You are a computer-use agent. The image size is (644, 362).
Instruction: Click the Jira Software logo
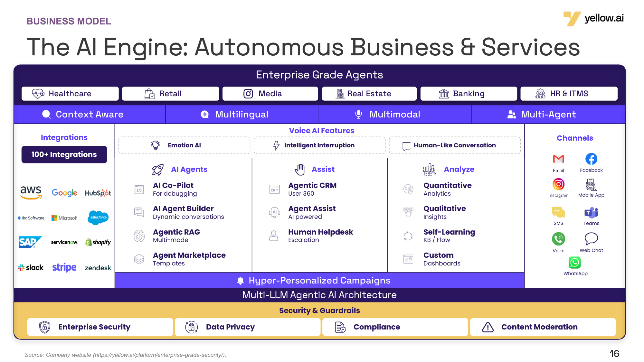coord(31,218)
